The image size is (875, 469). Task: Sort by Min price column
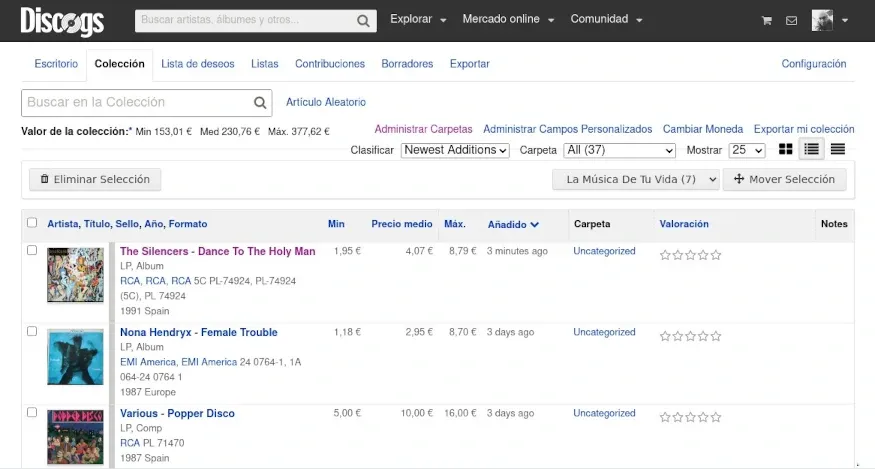coord(336,224)
